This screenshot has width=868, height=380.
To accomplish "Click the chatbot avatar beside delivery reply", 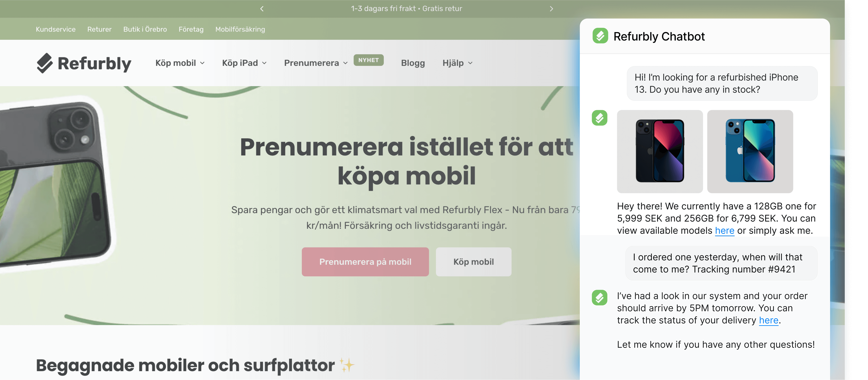I will pos(599,298).
